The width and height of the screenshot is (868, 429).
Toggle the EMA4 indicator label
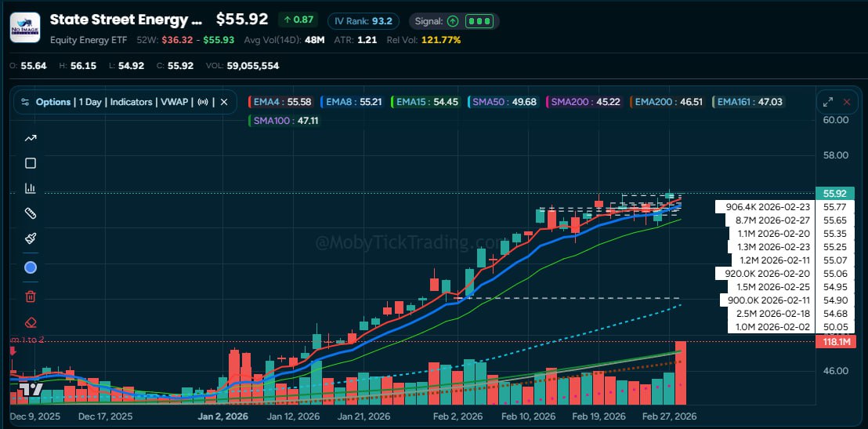pyautogui.click(x=280, y=102)
